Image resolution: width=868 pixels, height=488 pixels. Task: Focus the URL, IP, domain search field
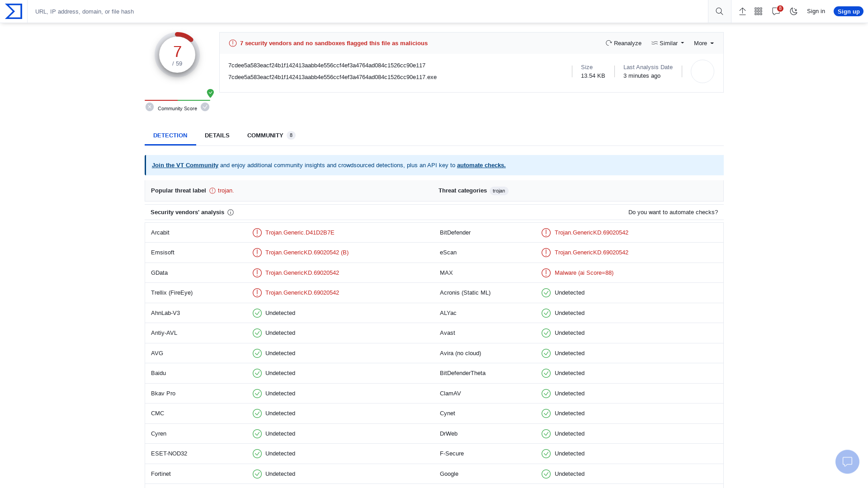[368, 11]
